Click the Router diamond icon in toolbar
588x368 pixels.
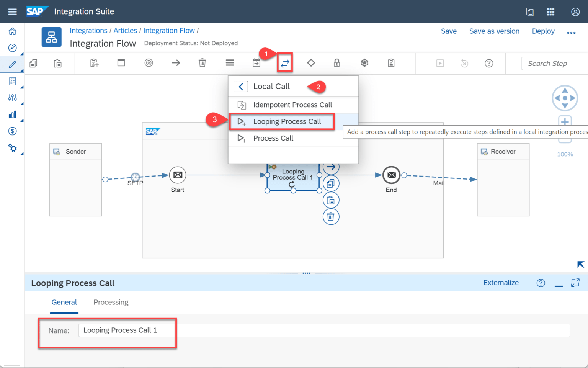click(x=311, y=63)
